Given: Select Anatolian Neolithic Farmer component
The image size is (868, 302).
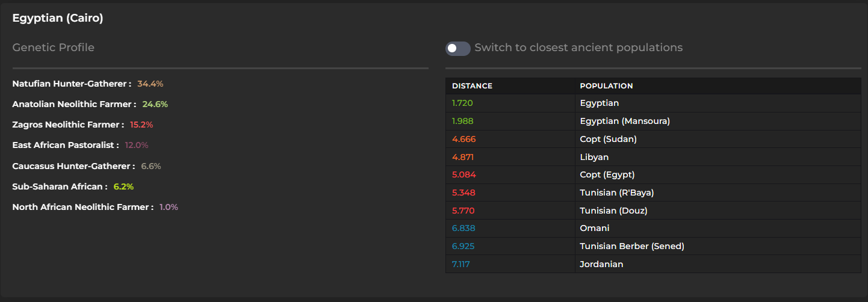Looking at the screenshot, I should [x=74, y=104].
